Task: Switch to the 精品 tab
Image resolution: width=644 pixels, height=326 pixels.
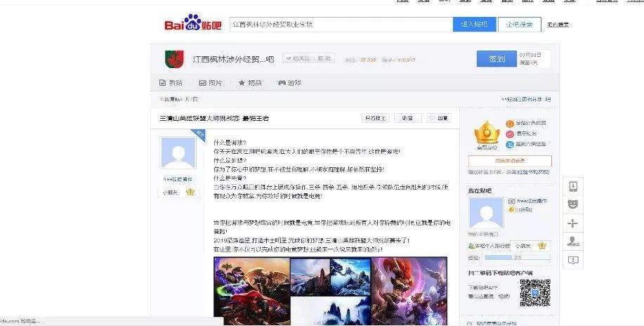Action: click(250, 83)
